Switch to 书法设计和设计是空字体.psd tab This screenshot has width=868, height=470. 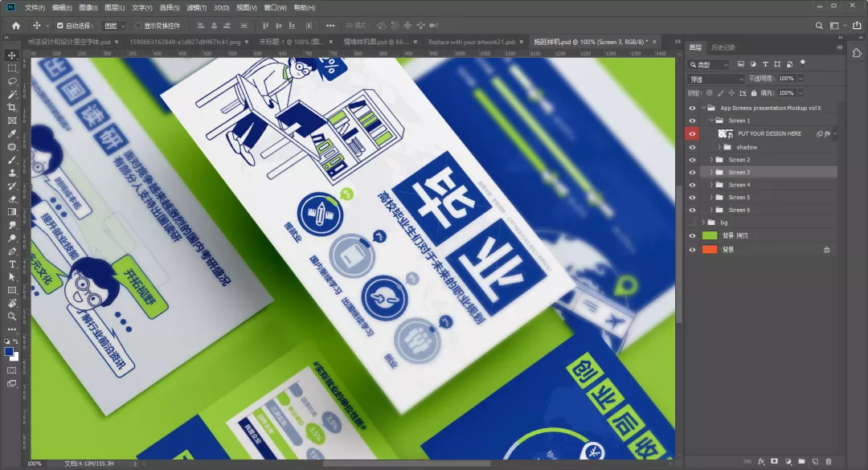[x=68, y=42]
